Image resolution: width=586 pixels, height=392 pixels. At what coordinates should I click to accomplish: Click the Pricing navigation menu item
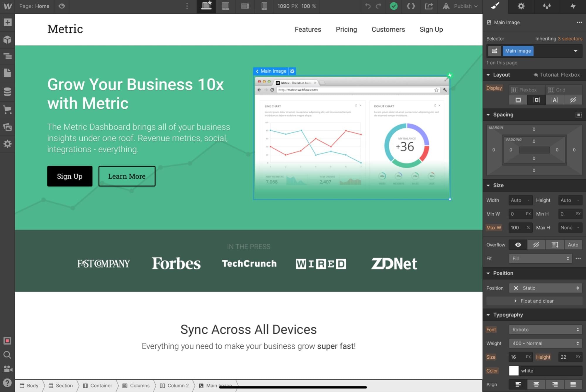(346, 29)
